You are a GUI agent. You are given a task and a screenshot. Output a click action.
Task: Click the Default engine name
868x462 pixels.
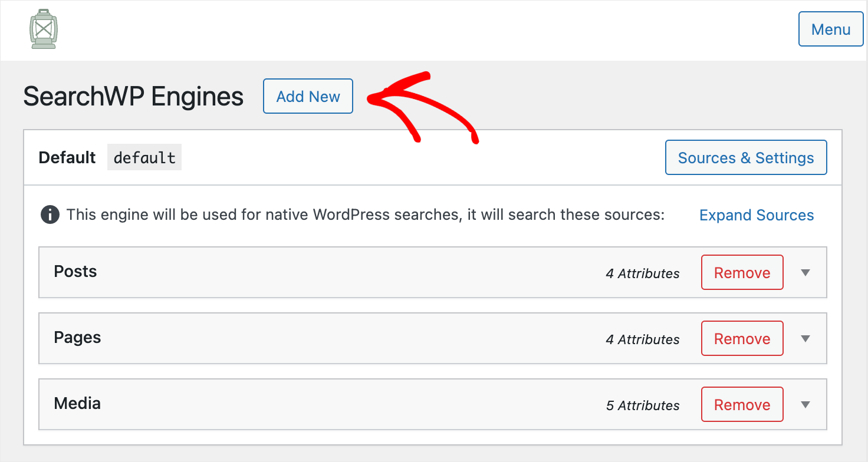[x=67, y=157]
